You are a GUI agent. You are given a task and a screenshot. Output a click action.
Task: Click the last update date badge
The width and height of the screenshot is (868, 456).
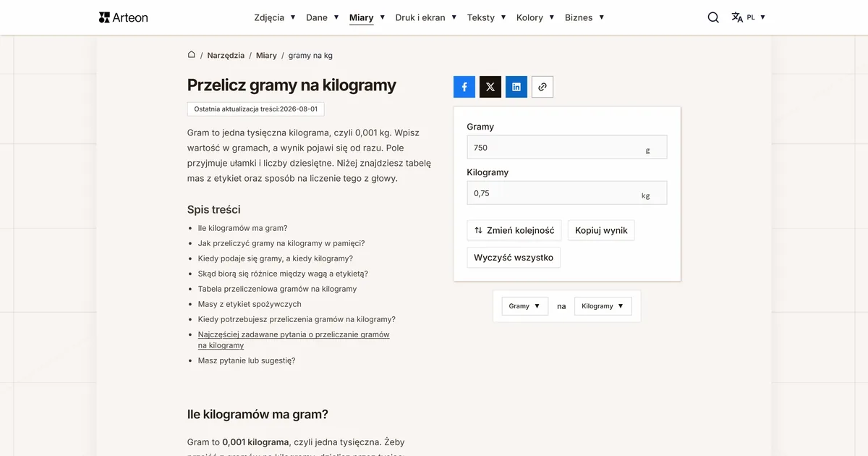click(256, 109)
